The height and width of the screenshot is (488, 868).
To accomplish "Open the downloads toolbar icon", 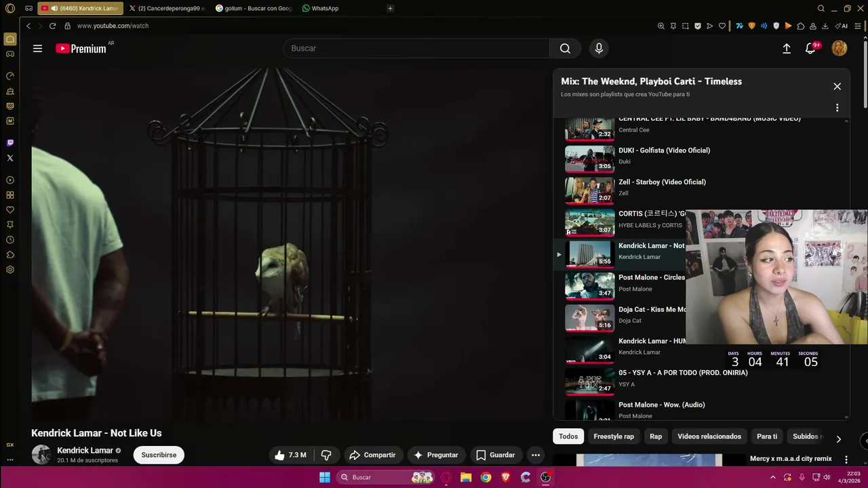I will (825, 26).
